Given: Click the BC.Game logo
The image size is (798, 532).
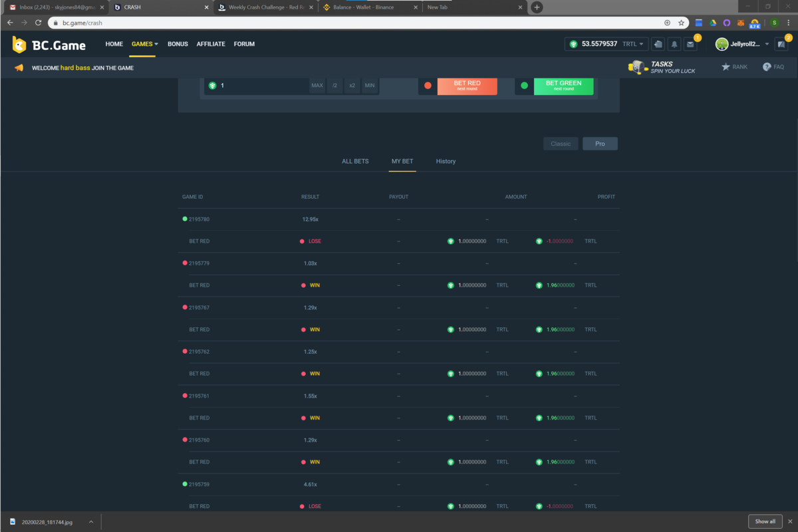Looking at the screenshot, I should click(49, 45).
